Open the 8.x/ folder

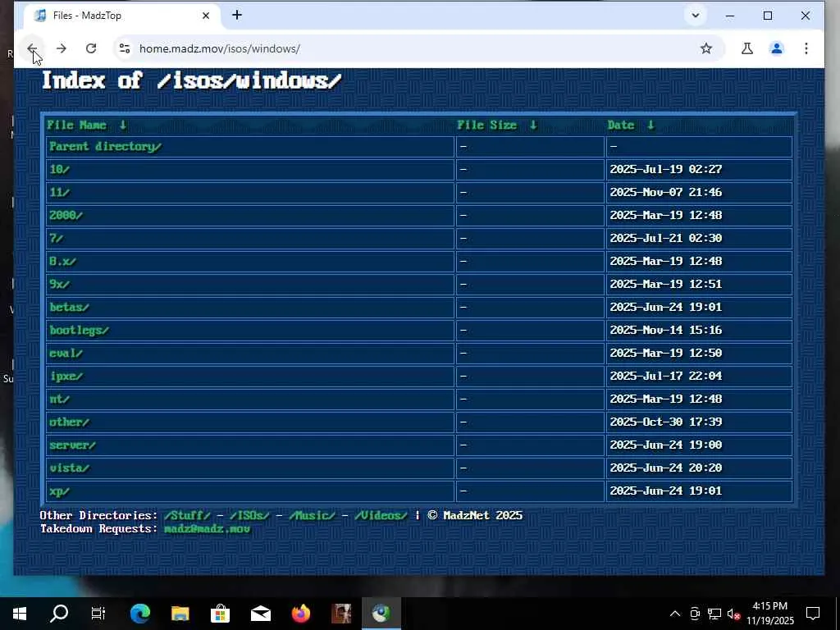62,262
